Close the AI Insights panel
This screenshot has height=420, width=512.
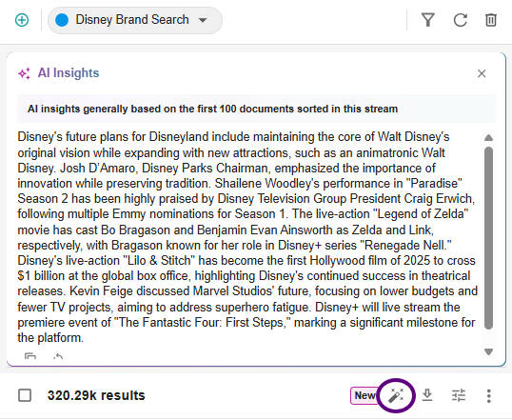[x=482, y=73]
